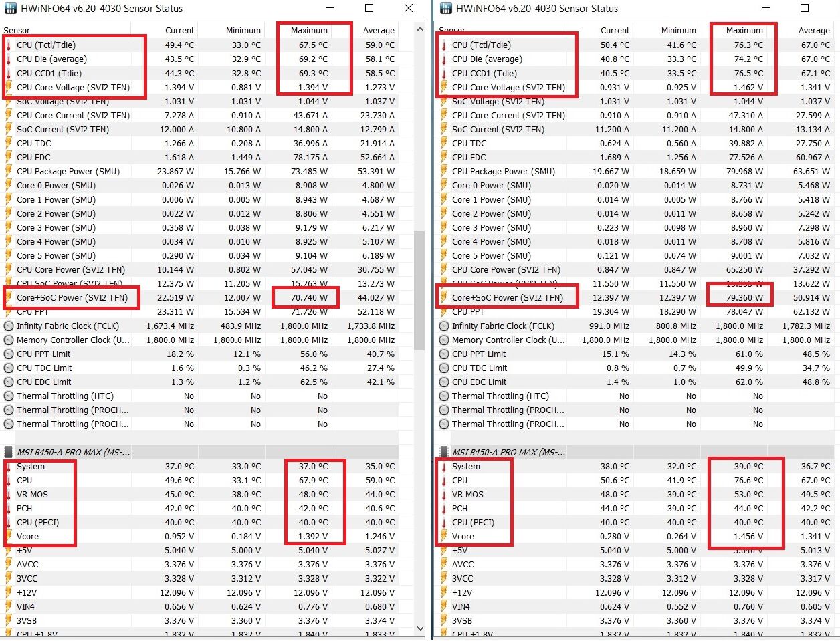Click 67.5 °C maximum value in left window
Viewport: 840px width, 641px height.
tap(313, 45)
